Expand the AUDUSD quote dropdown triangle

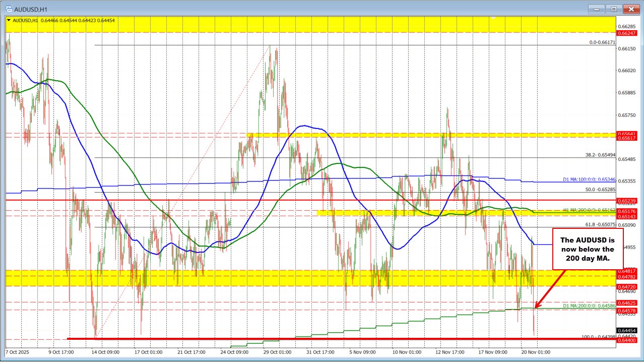coord(9,21)
